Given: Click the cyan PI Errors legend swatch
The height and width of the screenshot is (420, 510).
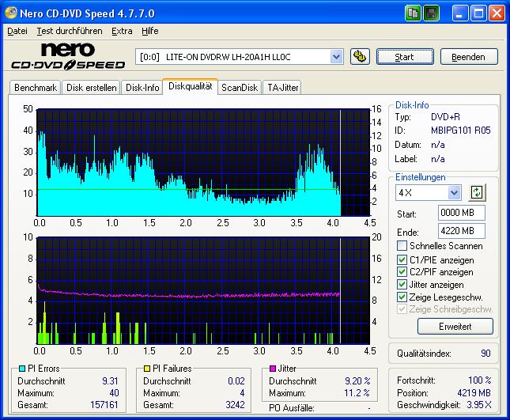Looking at the screenshot, I should [22, 369].
